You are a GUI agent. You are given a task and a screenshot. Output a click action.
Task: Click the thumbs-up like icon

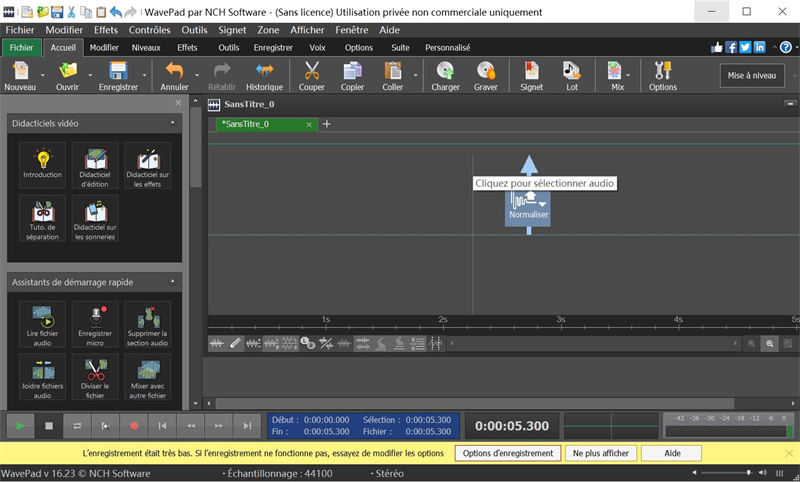[x=717, y=47]
